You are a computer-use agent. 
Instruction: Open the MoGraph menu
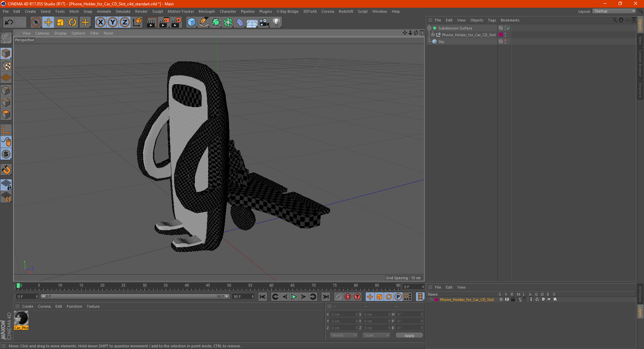click(x=207, y=11)
